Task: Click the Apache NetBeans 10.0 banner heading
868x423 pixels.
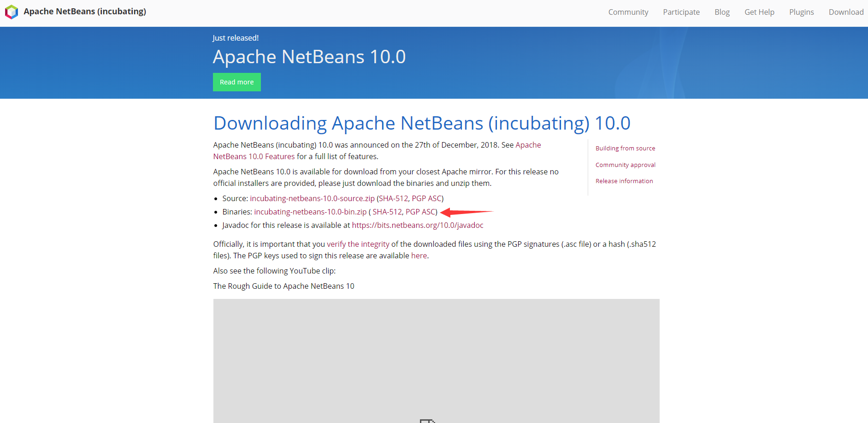Action: click(309, 57)
